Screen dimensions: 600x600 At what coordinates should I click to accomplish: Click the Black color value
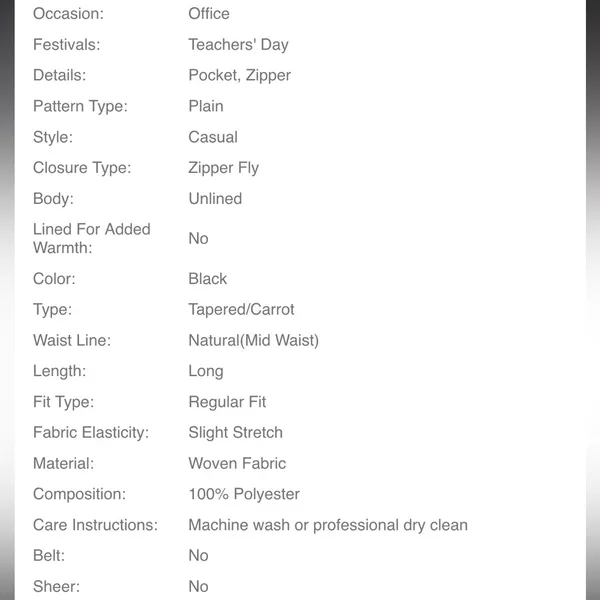[208, 279]
